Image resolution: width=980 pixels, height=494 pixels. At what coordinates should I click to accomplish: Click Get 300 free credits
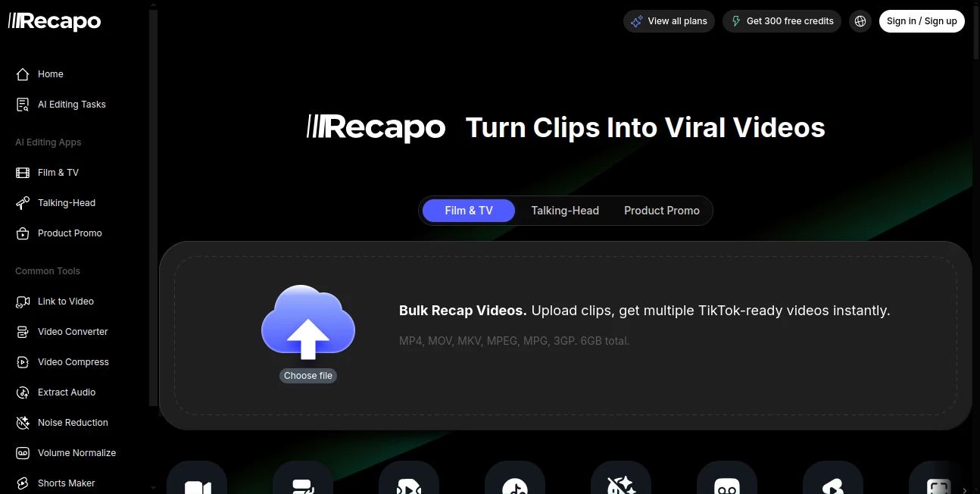pos(782,21)
